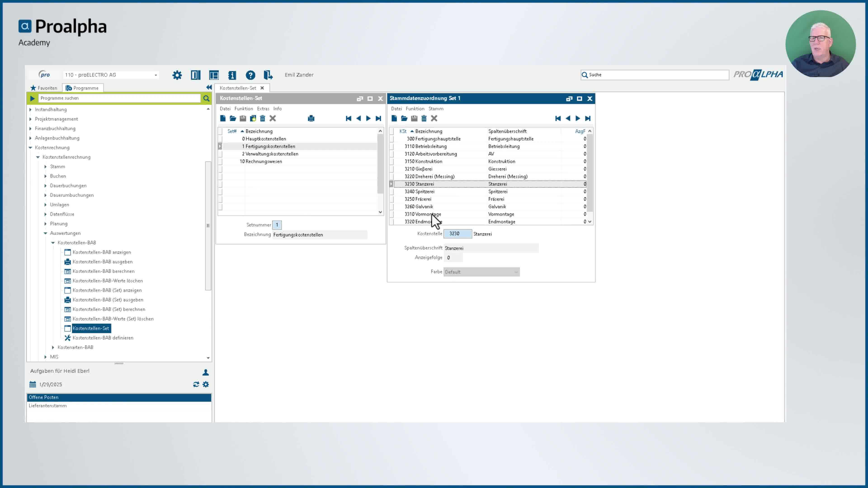Click the window layout icon beside the gear
Image resolution: width=868 pixels, height=488 pixels.
pyautogui.click(x=196, y=75)
